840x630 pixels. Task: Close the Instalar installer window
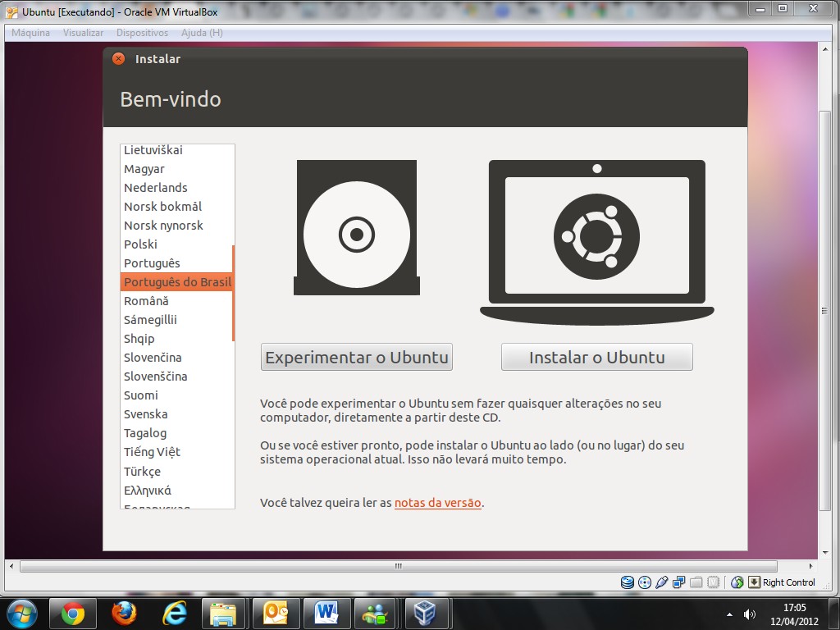click(119, 59)
